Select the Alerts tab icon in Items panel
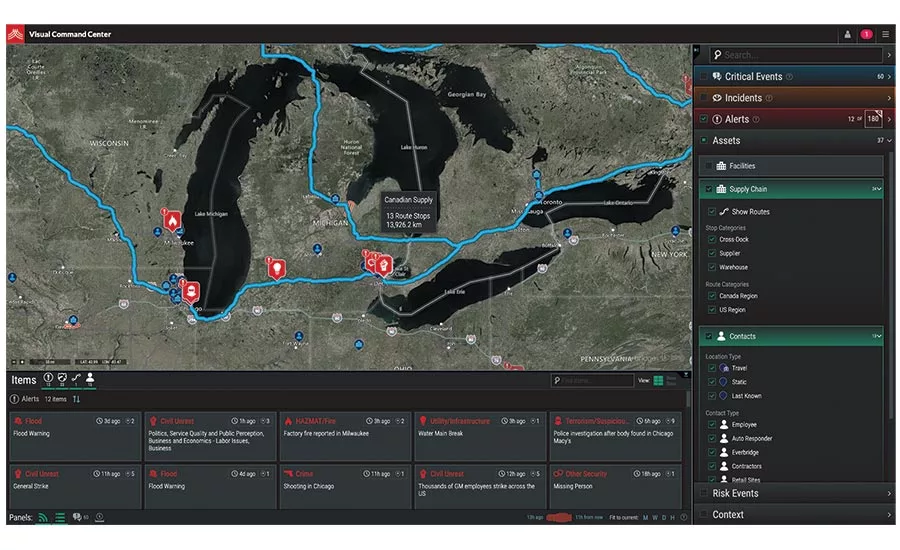 point(47,379)
